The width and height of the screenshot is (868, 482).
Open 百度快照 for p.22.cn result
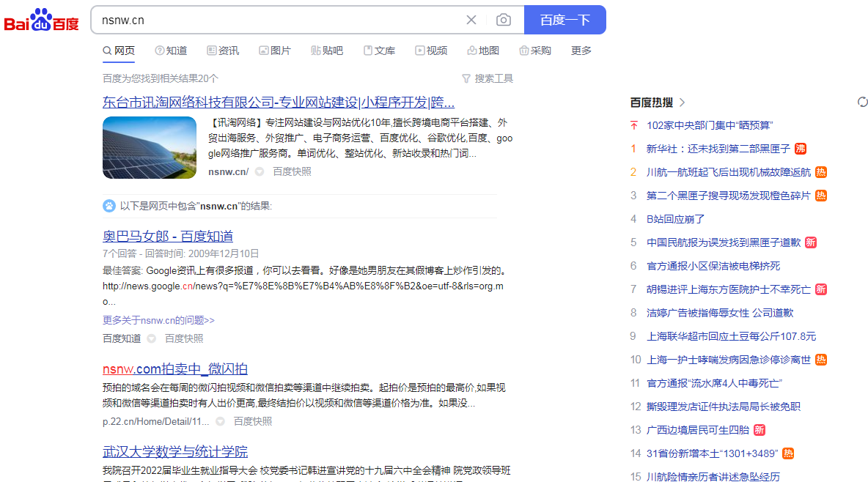point(252,422)
